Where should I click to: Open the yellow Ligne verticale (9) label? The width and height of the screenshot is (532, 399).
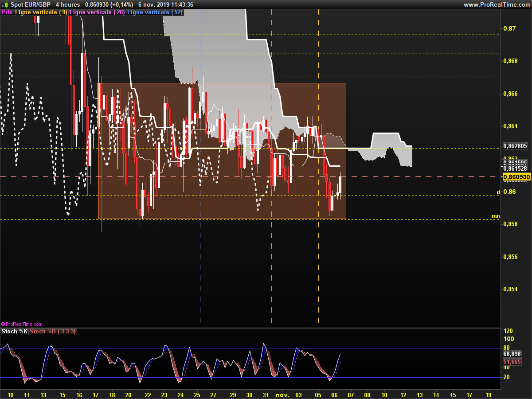pos(41,12)
